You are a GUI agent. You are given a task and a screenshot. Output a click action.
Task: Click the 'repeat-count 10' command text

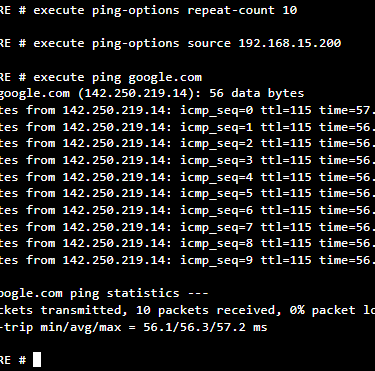[x=242, y=10]
